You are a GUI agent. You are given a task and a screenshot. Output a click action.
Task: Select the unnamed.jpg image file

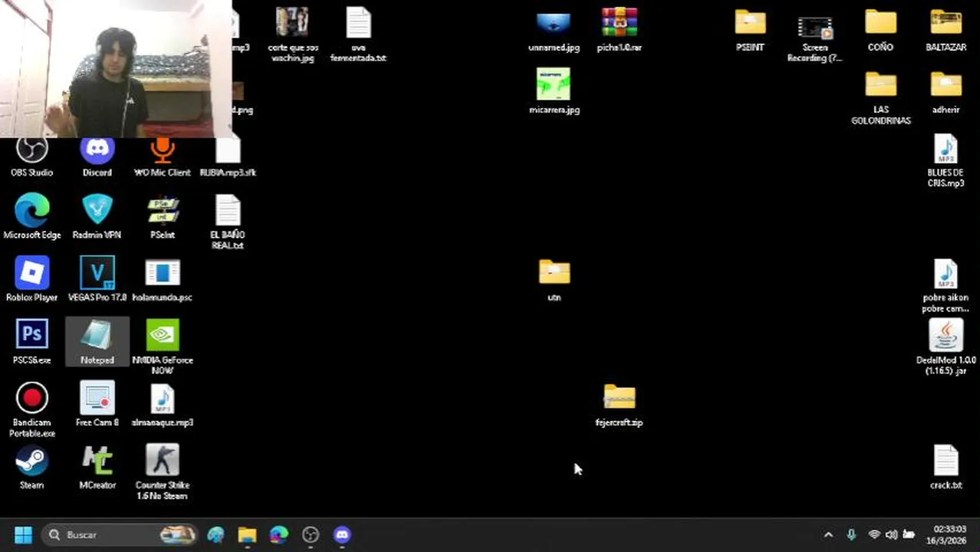tap(554, 31)
